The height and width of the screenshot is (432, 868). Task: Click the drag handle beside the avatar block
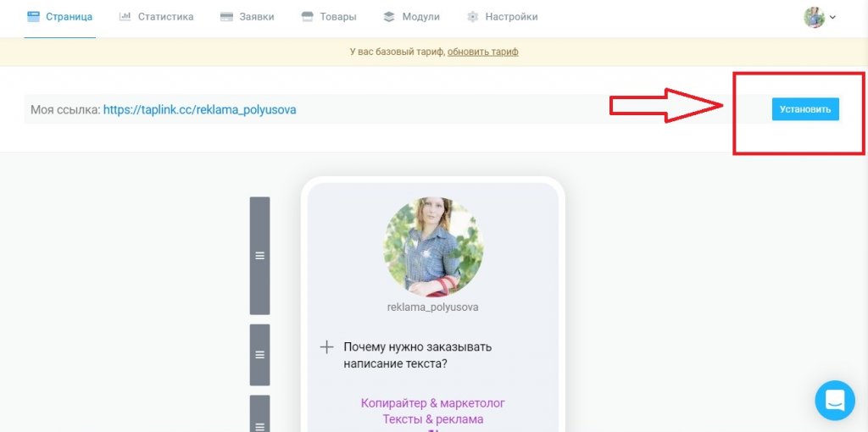tap(259, 256)
